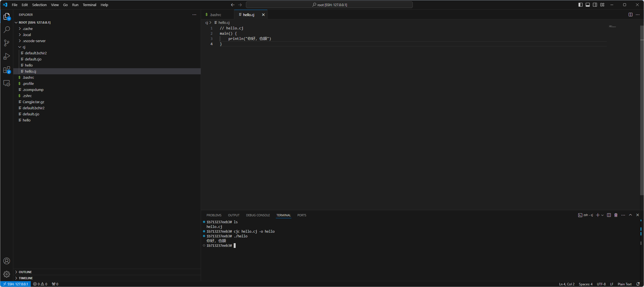Image resolution: width=644 pixels, height=287 pixels.
Task: Open the Manage gear icon
Action: click(7, 274)
